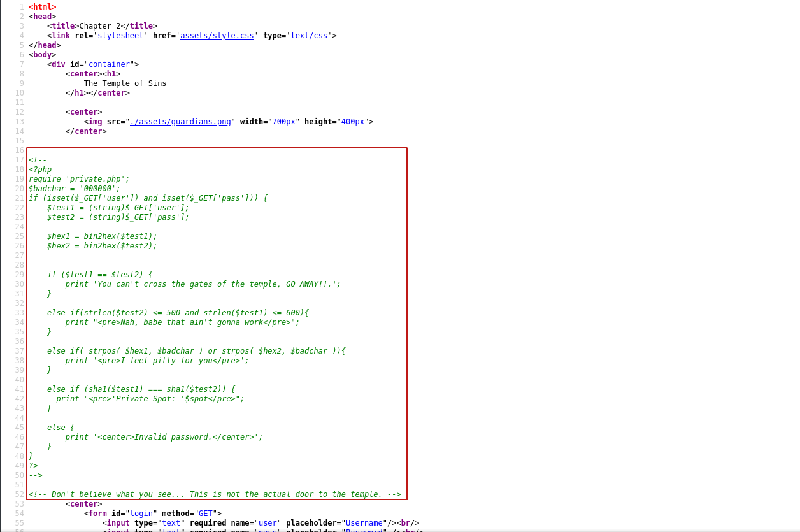Click the $hex1 = bin2hex($test1) line
The width and height of the screenshot is (800, 532).
pos(101,236)
